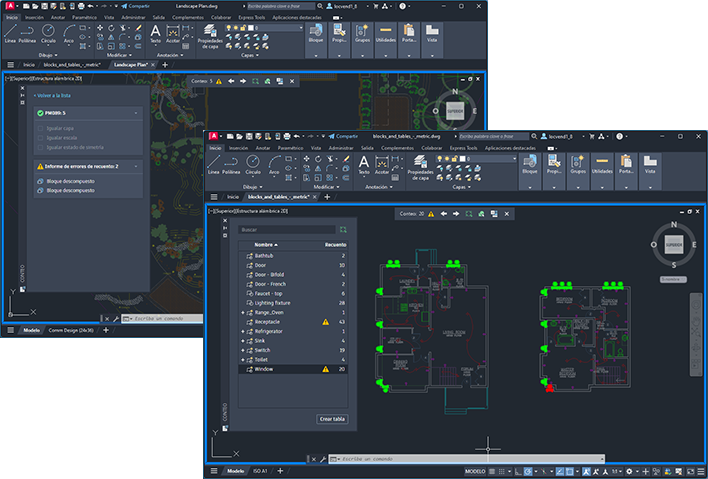Click the previous arrow in the Conteo 5 toolbar
The image size is (708, 479).
tap(231, 81)
